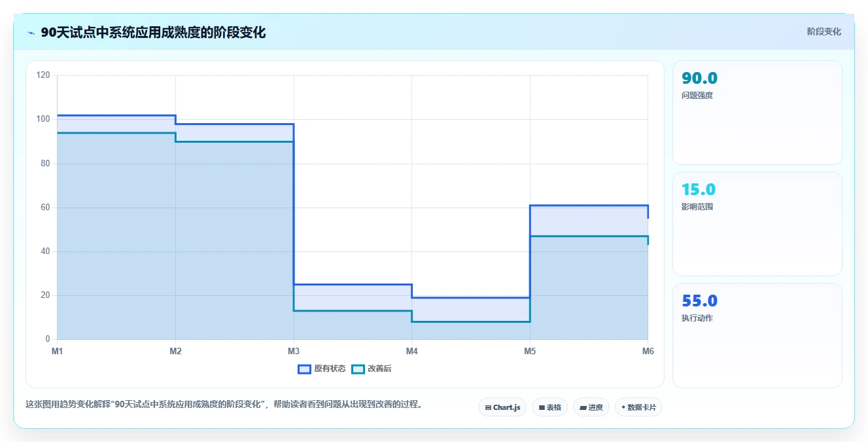This screenshot has height=442, width=868.
Task: Click the 80 y-axis value
Action: coord(45,164)
